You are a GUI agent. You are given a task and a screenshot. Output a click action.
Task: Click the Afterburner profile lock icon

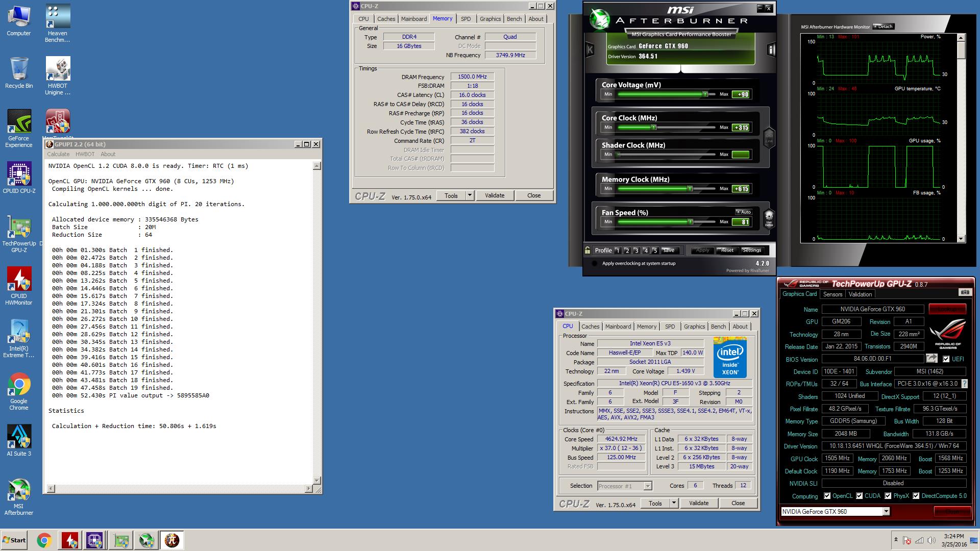[587, 250]
